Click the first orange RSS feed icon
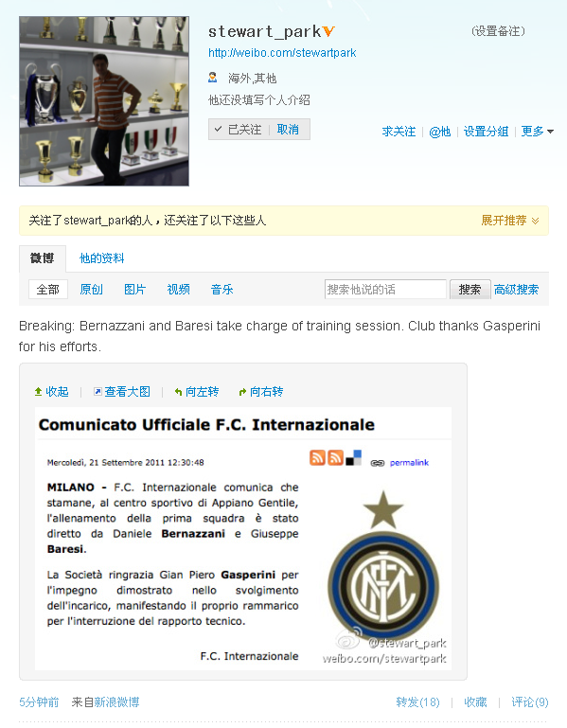567x728 pixels. pyautogui.click(x=318, y=457)
